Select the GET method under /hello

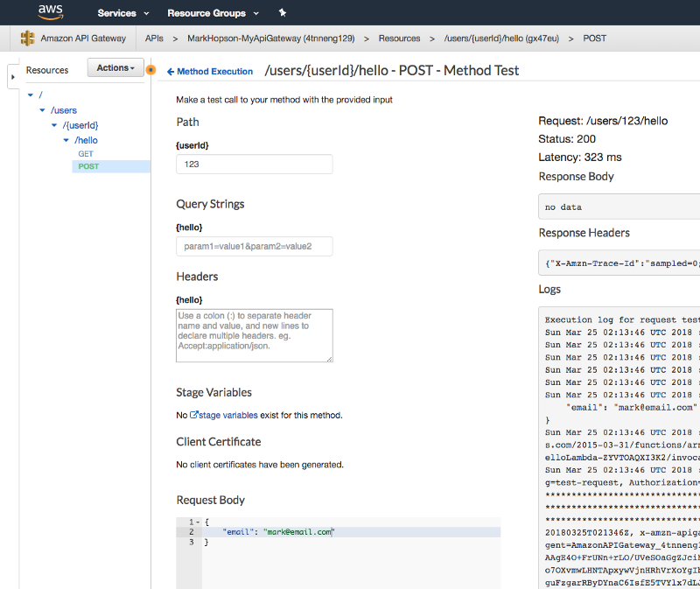[86, 154]
